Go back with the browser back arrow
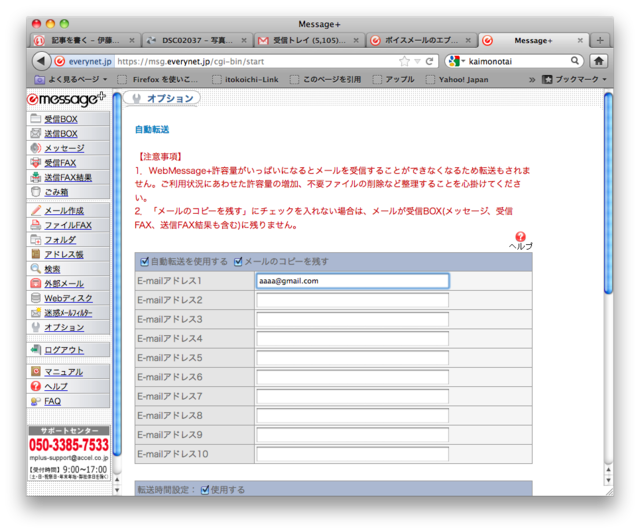640x531 pixels. tap(41, 61)
